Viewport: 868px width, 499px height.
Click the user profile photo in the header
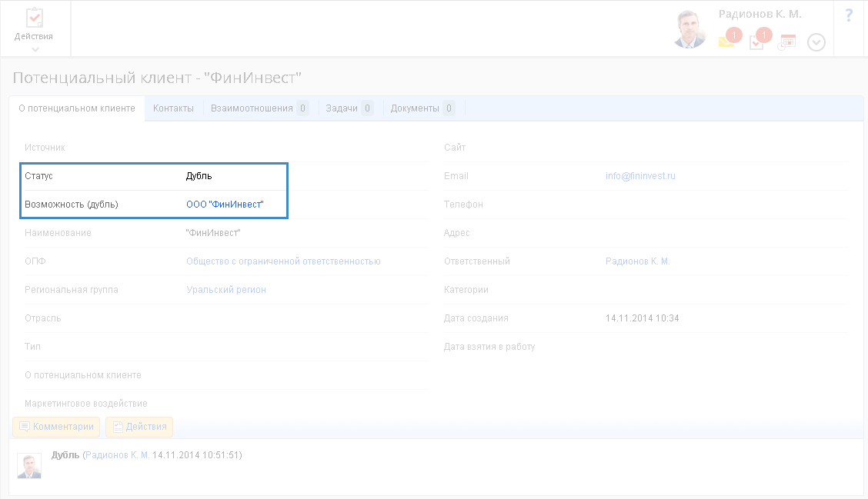coord(689,30)
